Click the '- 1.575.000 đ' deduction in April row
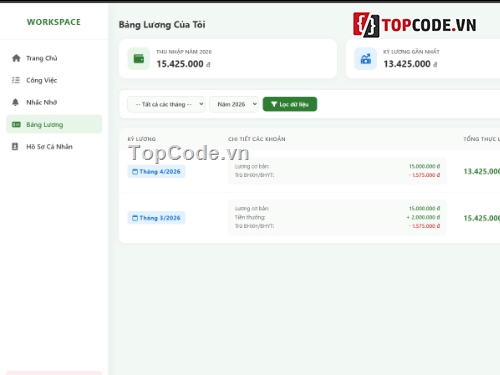Screen dimensions: 500x375 coord(424,175)
